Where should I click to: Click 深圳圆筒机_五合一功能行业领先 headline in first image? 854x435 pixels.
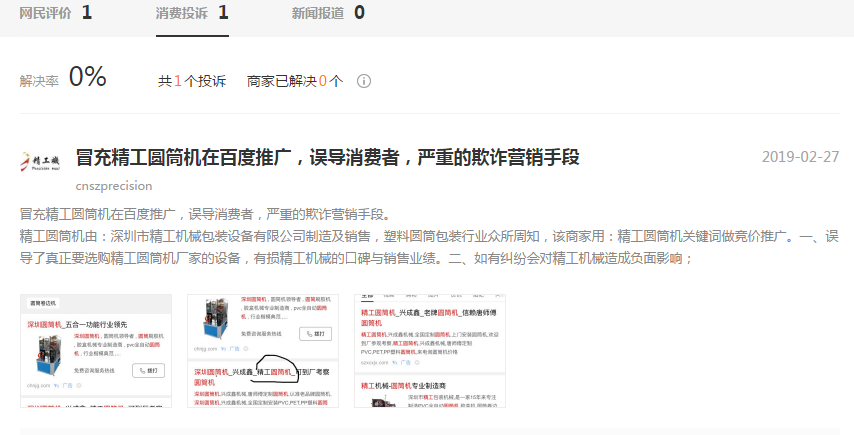click(x=90, y=325)
